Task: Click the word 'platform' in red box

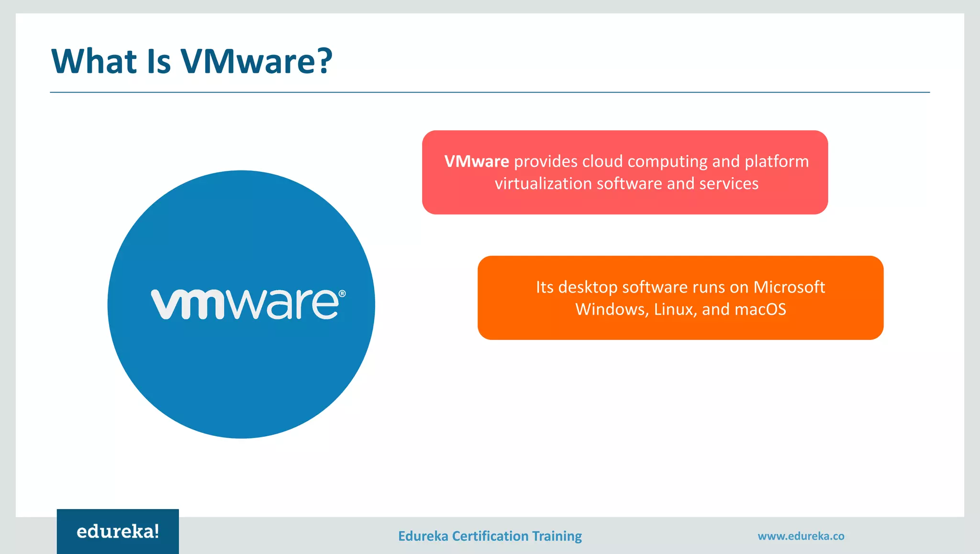Action: pyautogui.click(x=776, y=161)
